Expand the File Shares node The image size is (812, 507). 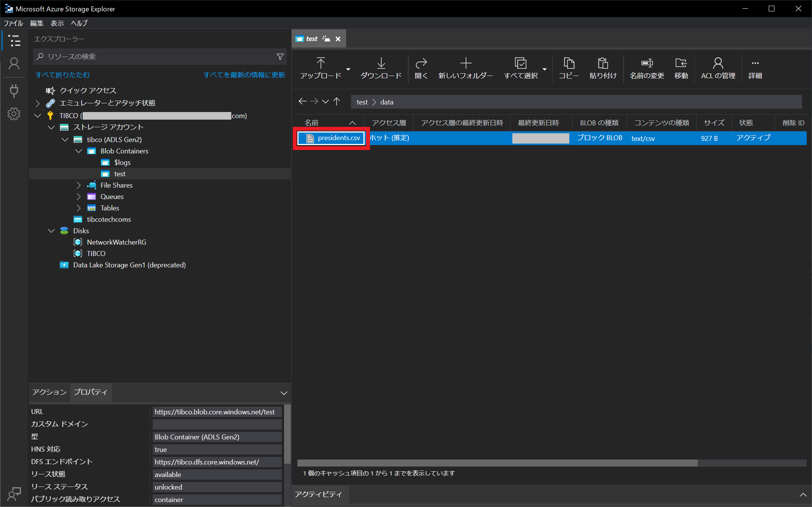[79, 185]
